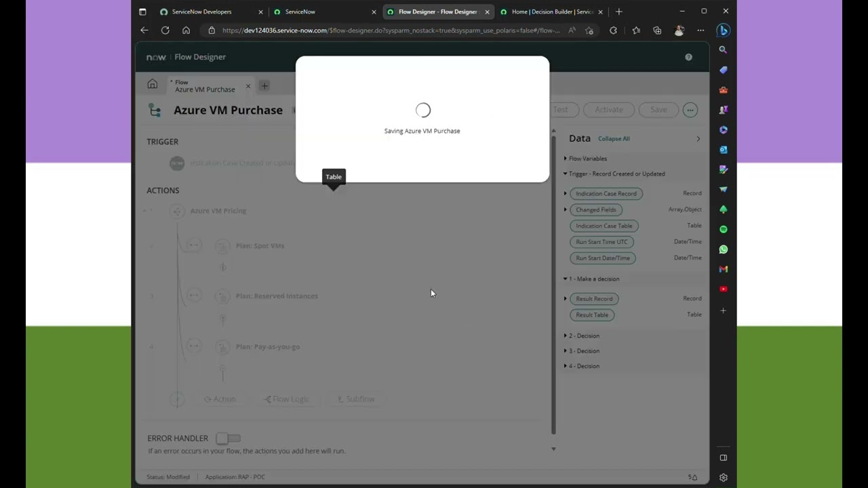868x488 pixels.
Task: Expand 2 - Decision section
Action: [566, 335]
